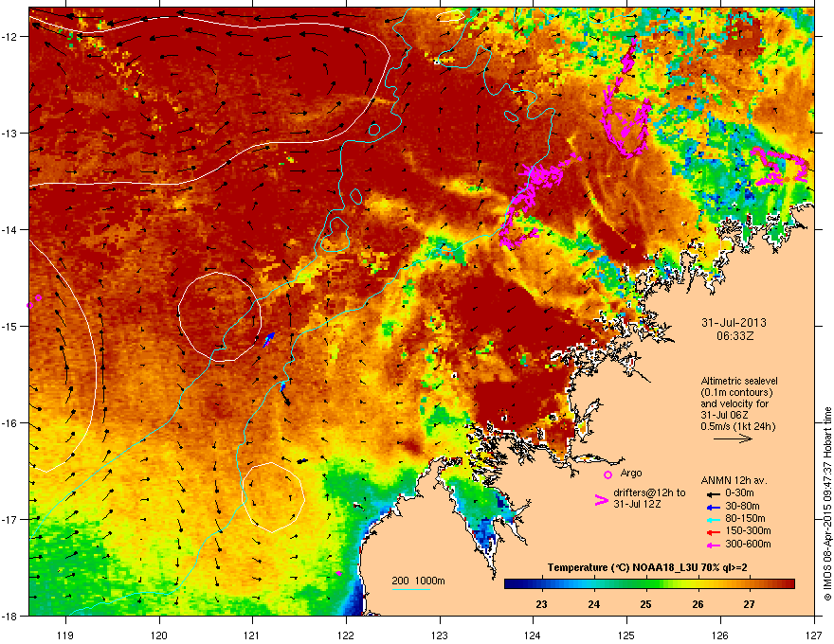Image resolution: width=834 pixels, height=644 pixels.
Task: Click the temperature color bar at 23
Action: coord(542,584)
